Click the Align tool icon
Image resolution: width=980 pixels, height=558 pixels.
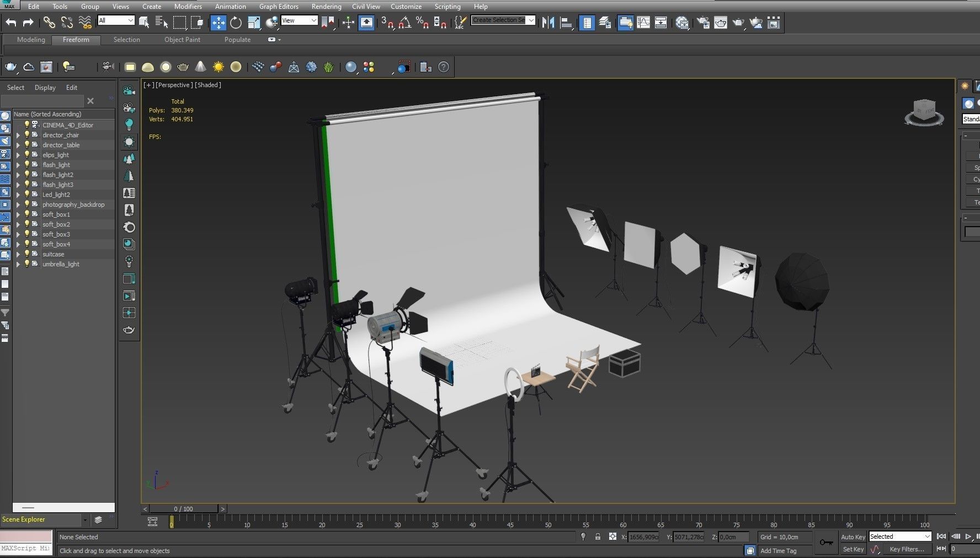[x=566, y=23]
